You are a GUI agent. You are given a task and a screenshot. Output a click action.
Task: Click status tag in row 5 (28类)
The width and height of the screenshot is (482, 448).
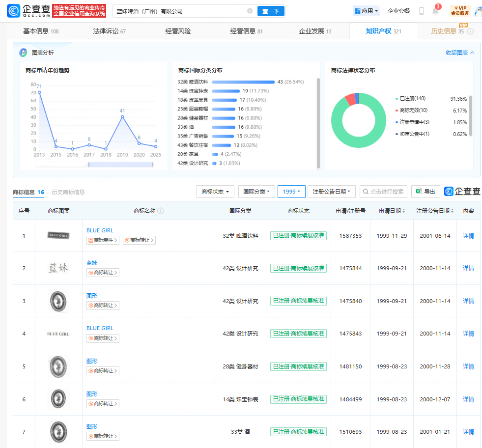click(298, 366)
